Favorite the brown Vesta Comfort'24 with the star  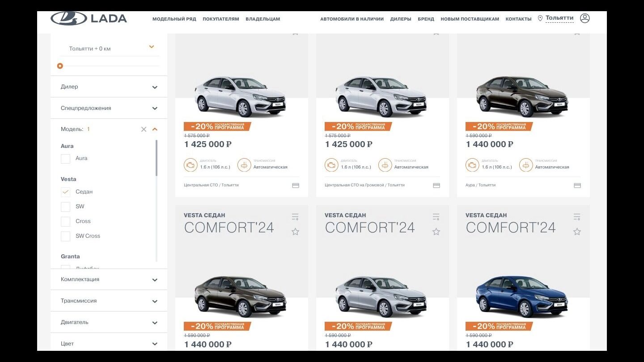pyautogui.click(x=295, y=232)
